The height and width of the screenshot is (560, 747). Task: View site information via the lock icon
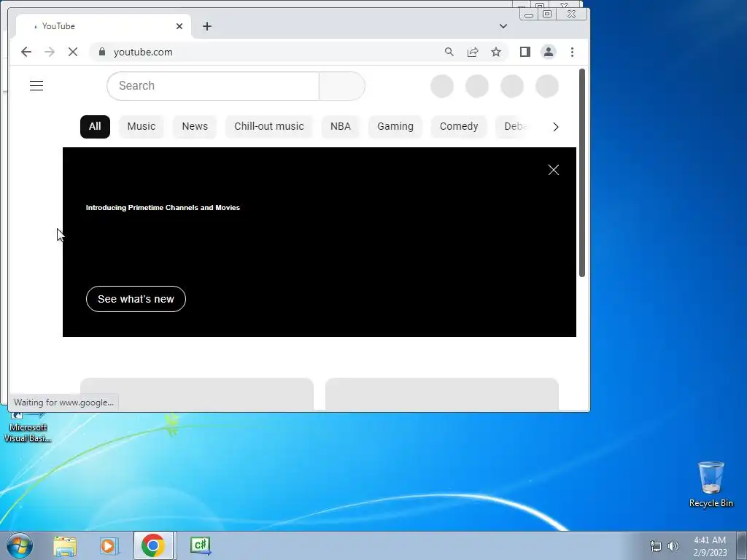(x=101, y=52)
